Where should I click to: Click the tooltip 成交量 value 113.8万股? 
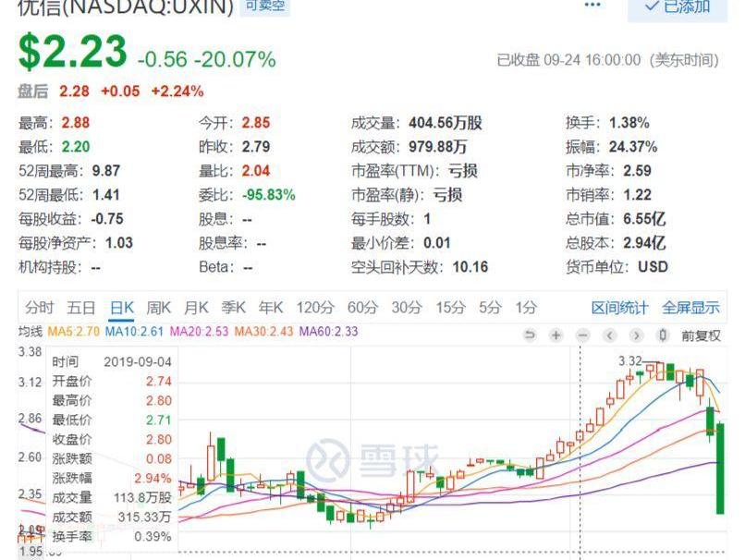(142, 498)
